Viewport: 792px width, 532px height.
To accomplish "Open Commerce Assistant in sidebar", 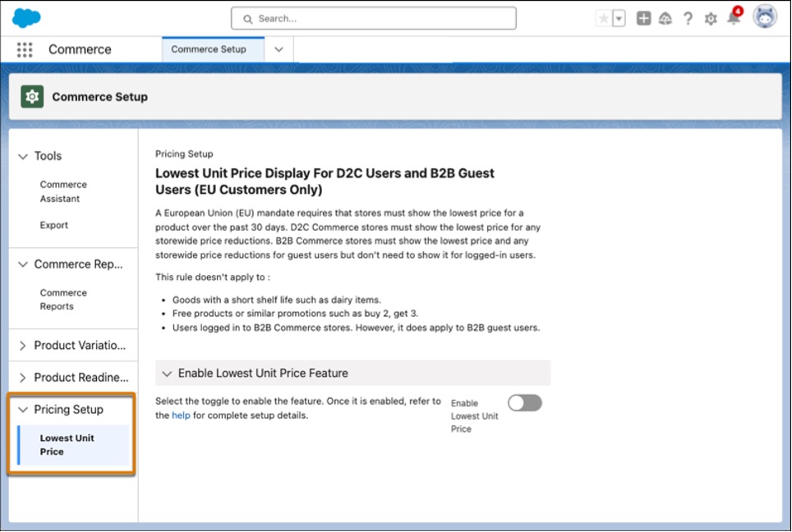I will point(63,192).
